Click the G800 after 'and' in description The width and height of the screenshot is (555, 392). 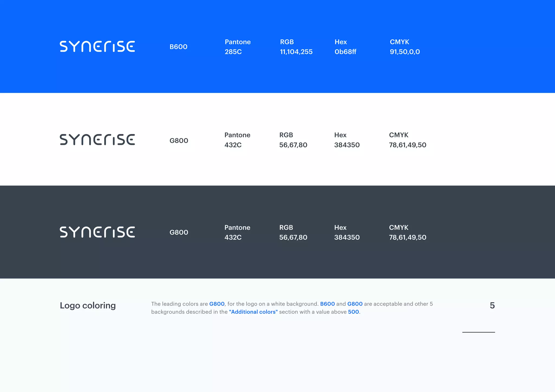coord(355,304)
